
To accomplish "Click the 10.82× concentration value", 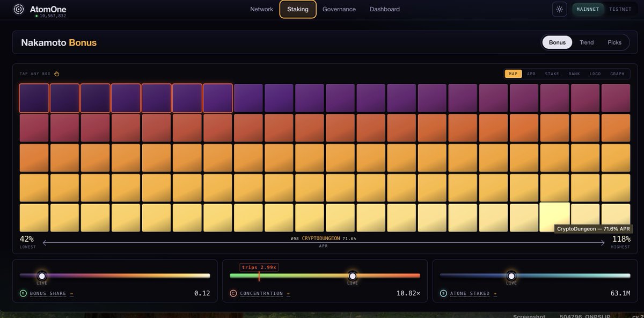I will (x=408, y=293).
